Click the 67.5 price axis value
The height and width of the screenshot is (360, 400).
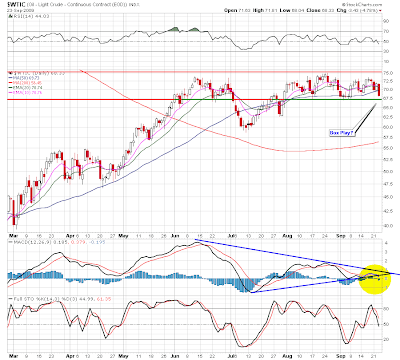click(387, 98)
